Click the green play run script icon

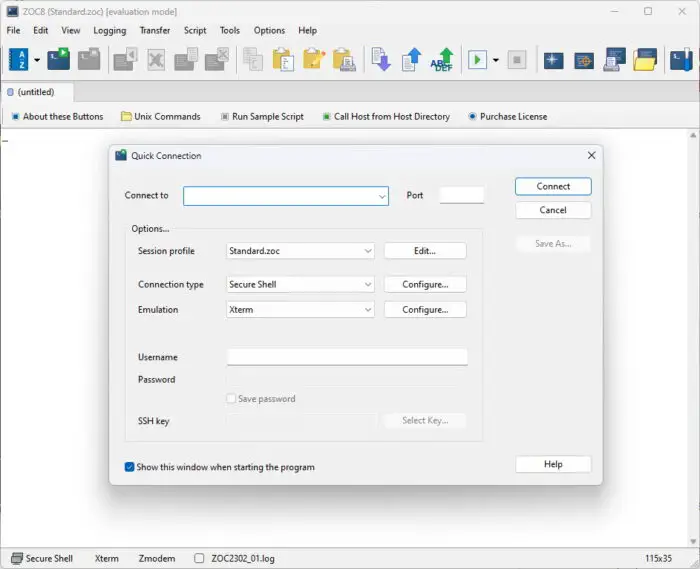tap(477, 59)
